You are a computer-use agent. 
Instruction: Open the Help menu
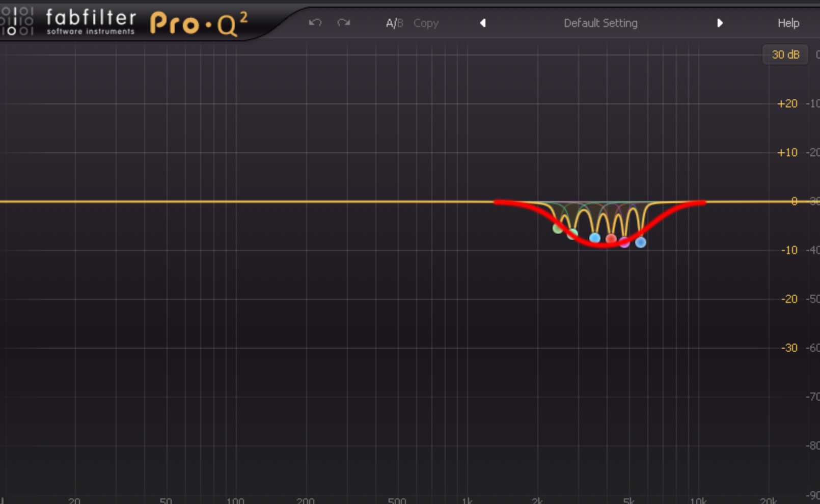788,23
